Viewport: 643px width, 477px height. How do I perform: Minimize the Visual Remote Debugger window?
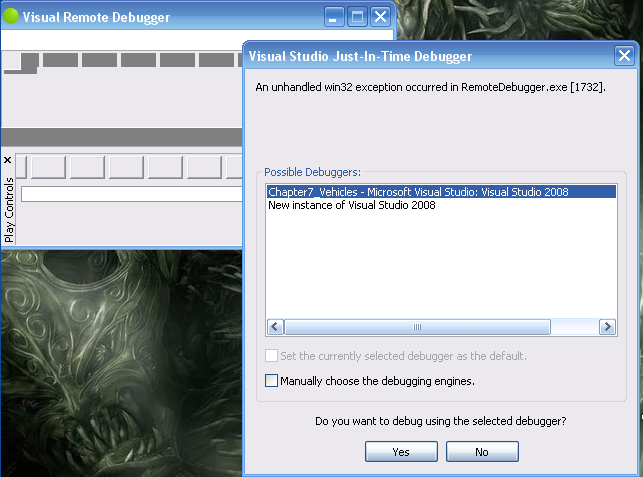click(x=335, y=17)
